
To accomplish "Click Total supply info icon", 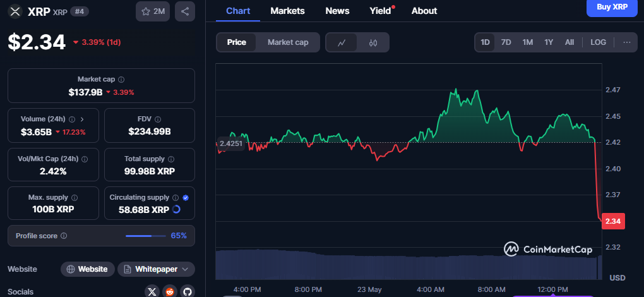I will [171, 159].
